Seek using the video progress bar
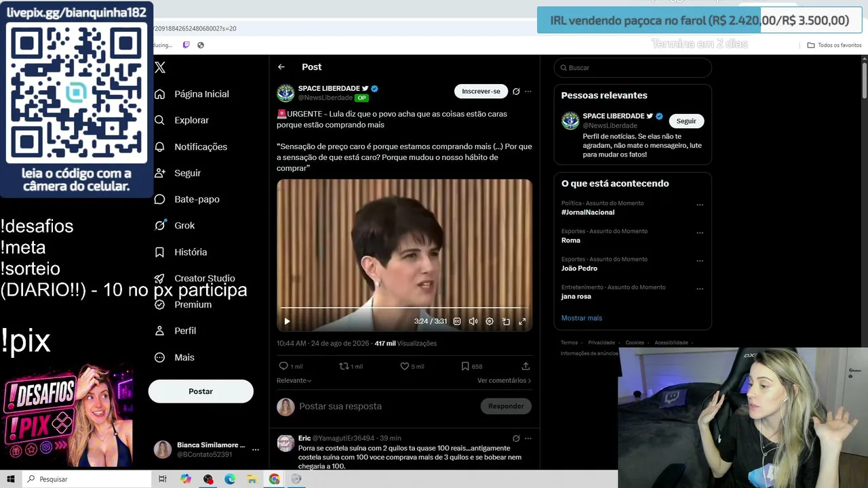Viewport: 868px width, 488px height. pyautogui.click(x=404, y=308)
